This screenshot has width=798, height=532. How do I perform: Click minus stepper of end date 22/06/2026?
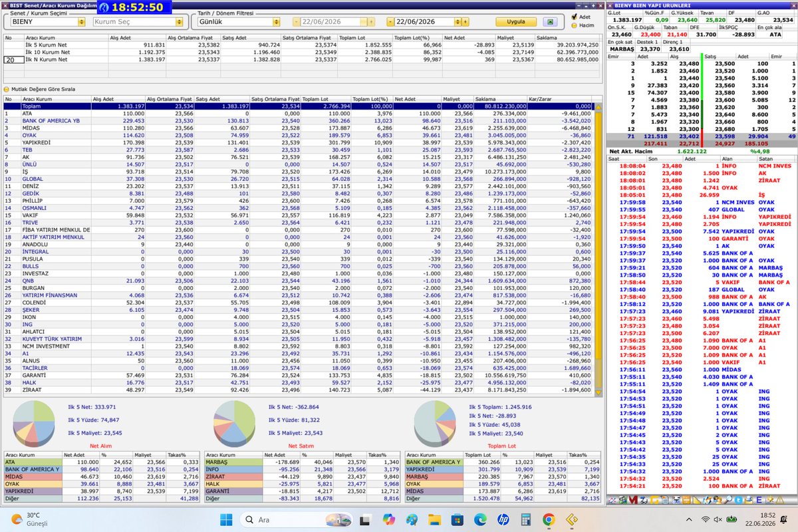tap(390, 22)
